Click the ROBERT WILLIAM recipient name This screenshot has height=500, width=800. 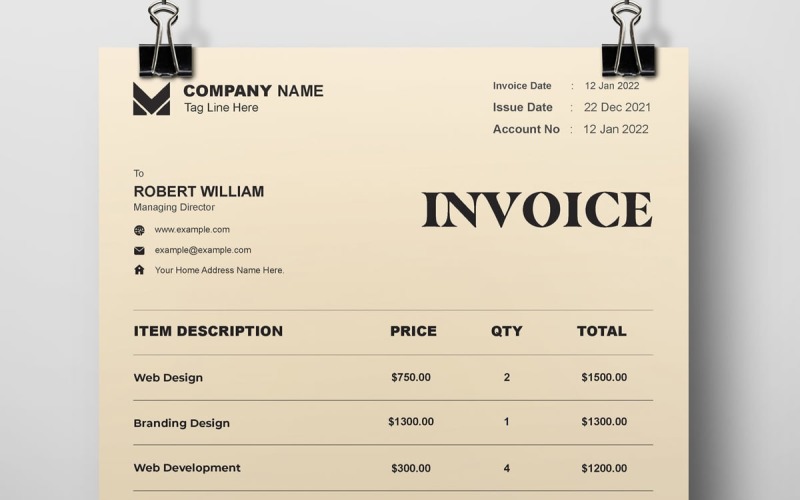coord(199,191)
